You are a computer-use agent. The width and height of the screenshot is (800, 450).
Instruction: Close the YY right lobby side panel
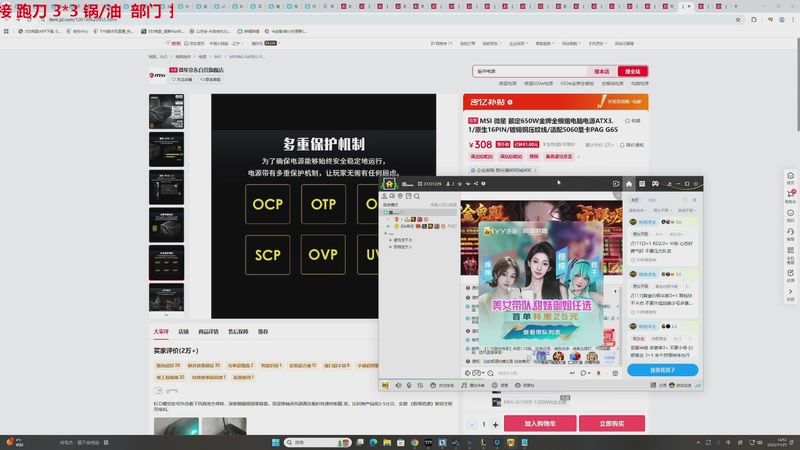[694, 200]
